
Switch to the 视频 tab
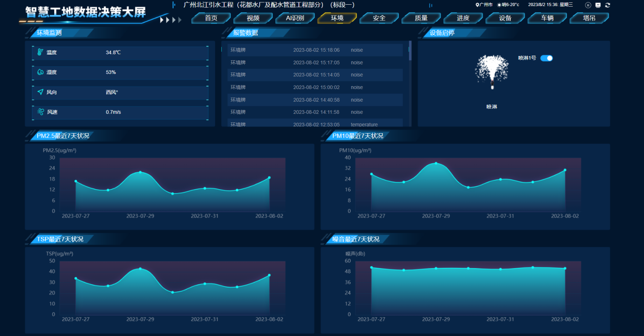click(253, 18)
